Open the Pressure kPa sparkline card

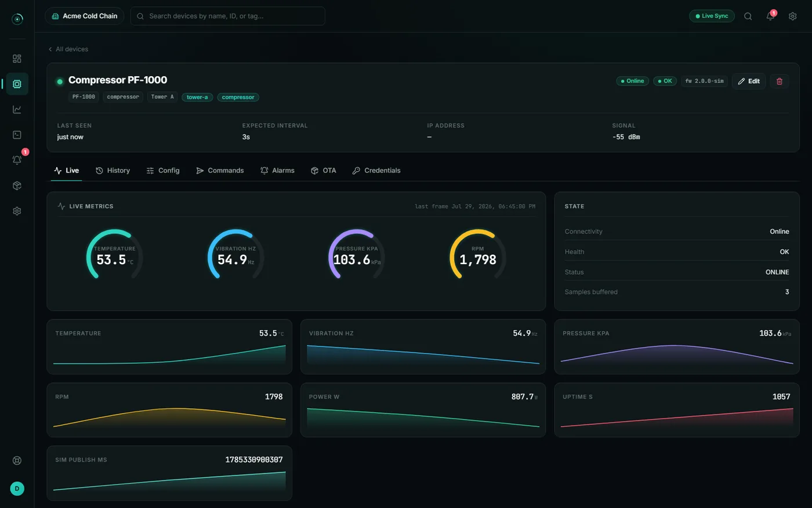(677, 347)
